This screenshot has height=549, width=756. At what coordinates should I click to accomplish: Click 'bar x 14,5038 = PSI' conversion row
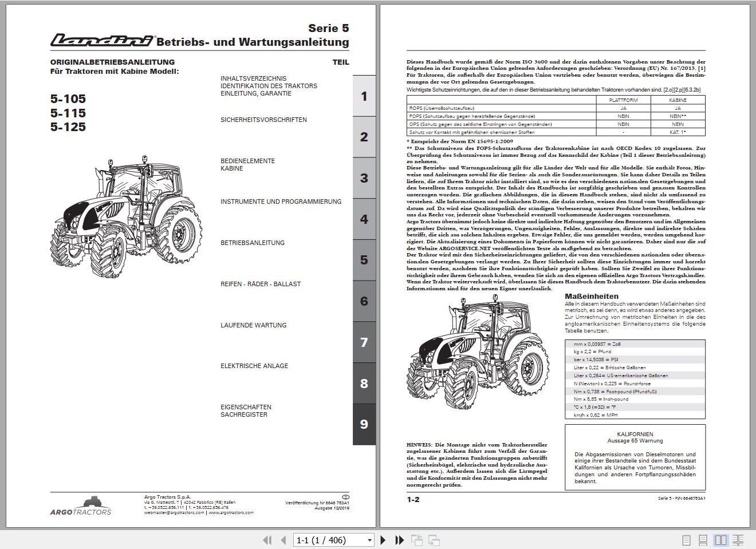(635, 360)
